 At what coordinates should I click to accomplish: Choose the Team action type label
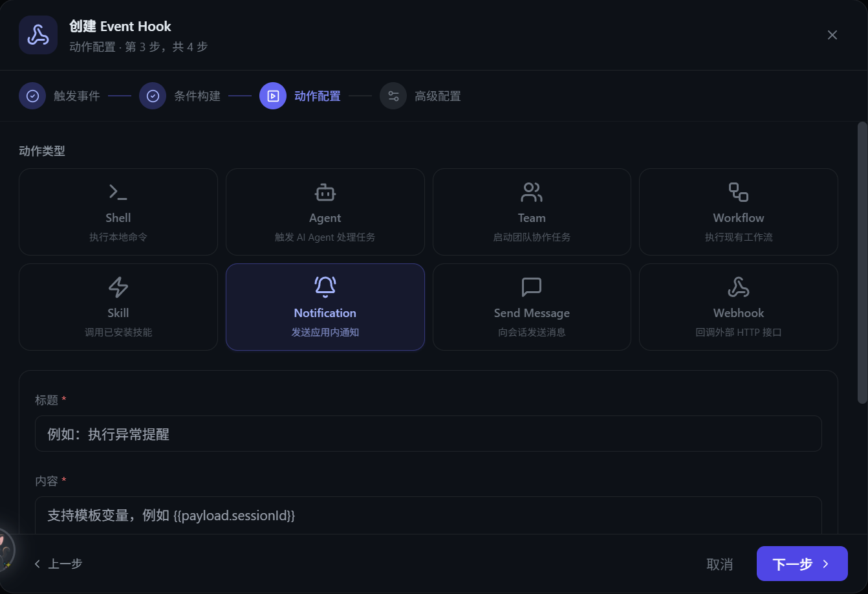532,218
